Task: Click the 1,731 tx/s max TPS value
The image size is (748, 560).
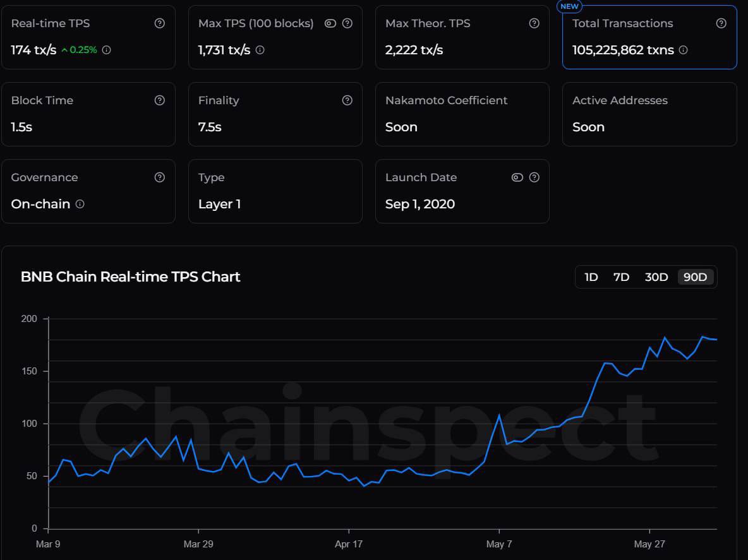Action: pyautogui.click(x=224, y=50)
